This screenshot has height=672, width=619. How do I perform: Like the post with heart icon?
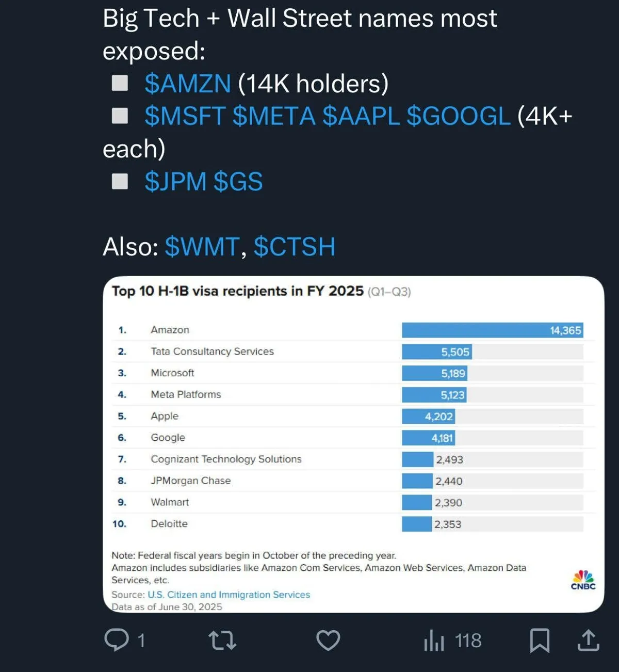[x=328, y=641]
